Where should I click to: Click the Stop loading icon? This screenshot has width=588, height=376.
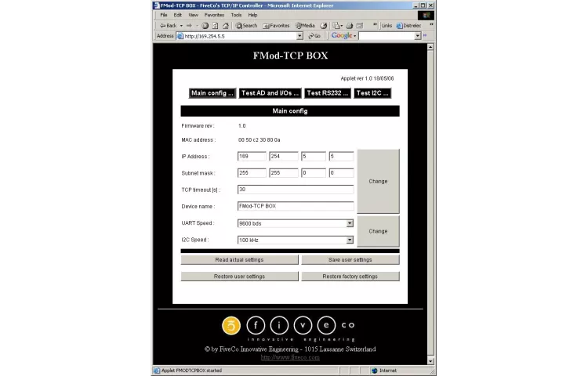coord(205,25)
